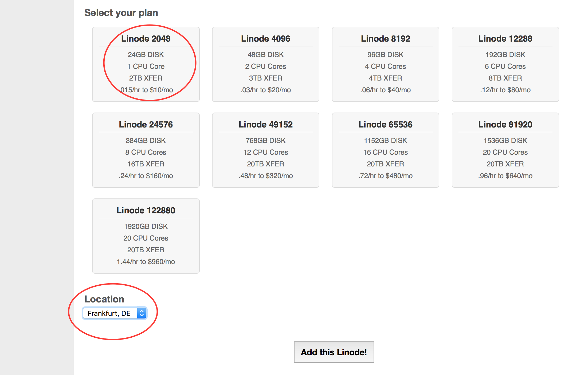Click the '8TB XFER' text
Image resolution: width=588 pixels, height=375 pixels.
(x=505, y=78)
